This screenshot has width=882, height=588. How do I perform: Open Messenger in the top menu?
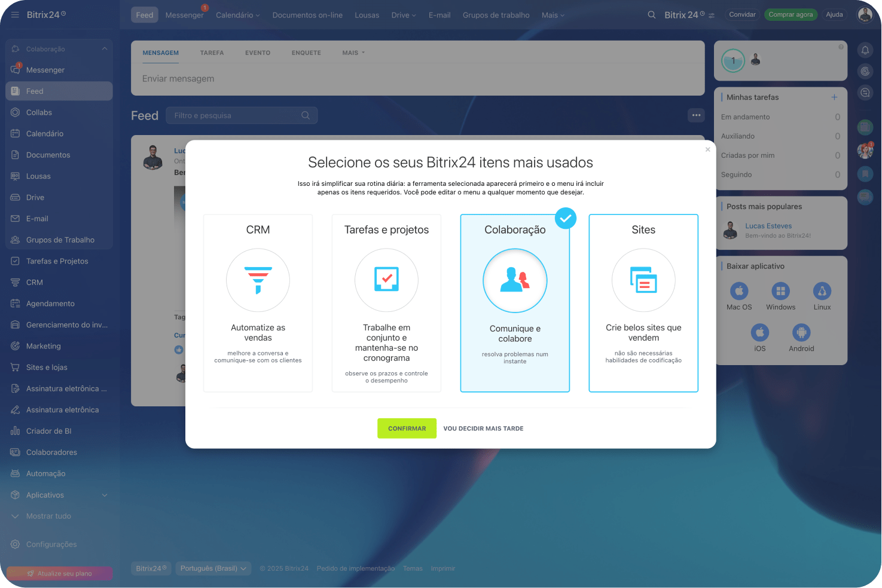[184, 16]
